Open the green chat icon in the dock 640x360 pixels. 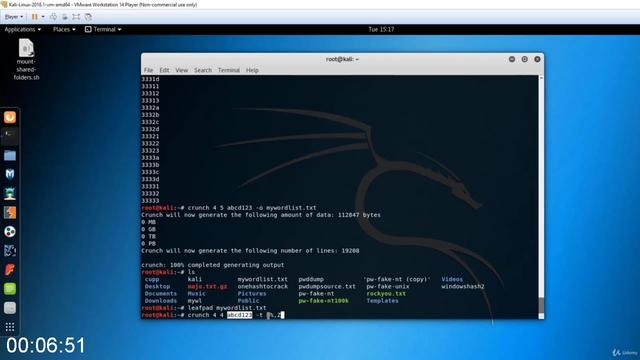click(x=10, y=289)
